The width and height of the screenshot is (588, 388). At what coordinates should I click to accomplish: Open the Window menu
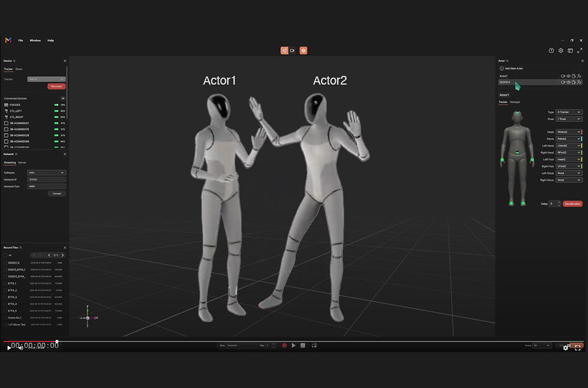[x=35, y=41]
